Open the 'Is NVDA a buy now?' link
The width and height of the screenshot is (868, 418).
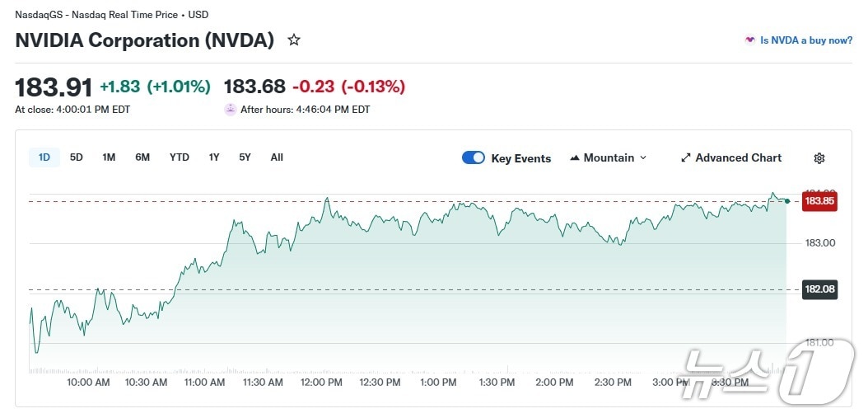[x=806, y=40]
